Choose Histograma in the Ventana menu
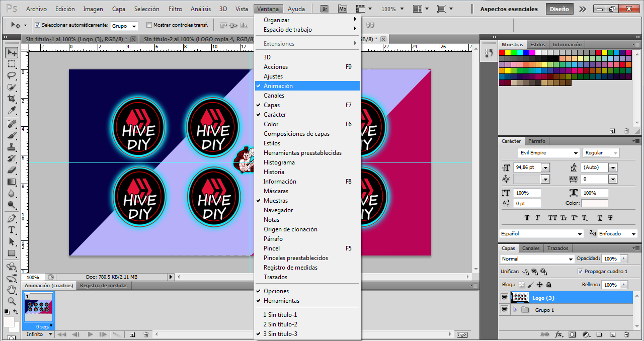This screenshot has height=341, width=644. (279, 162)
